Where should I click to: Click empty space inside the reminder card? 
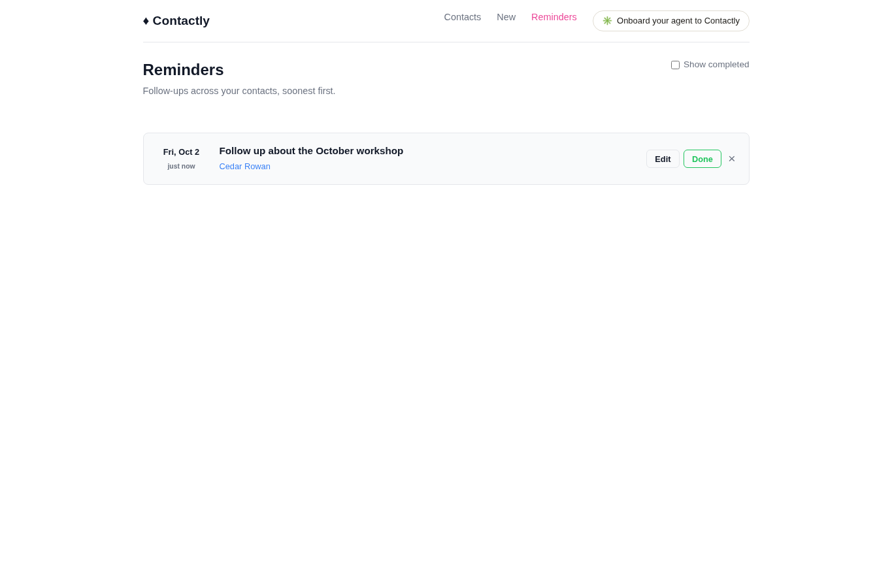pyautogui.click(x=523, y=159)
